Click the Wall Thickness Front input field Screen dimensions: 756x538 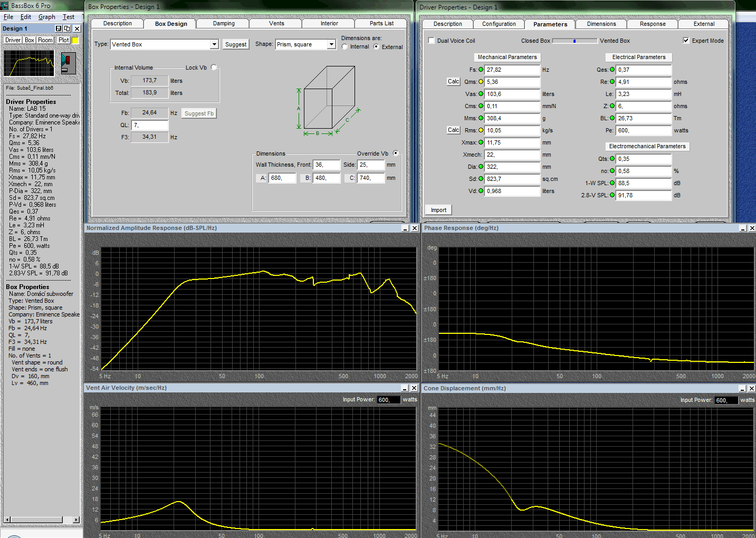[x=327, y=165]
